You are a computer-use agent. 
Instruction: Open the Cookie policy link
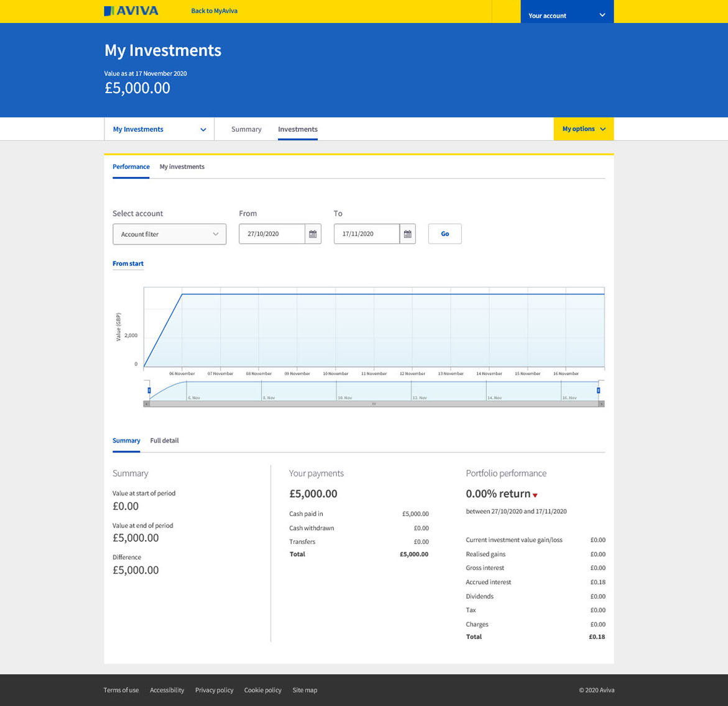[263, 690]
